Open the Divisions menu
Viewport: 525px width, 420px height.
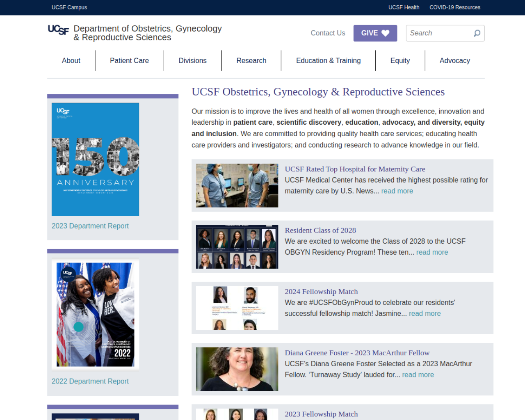(192, 61)
